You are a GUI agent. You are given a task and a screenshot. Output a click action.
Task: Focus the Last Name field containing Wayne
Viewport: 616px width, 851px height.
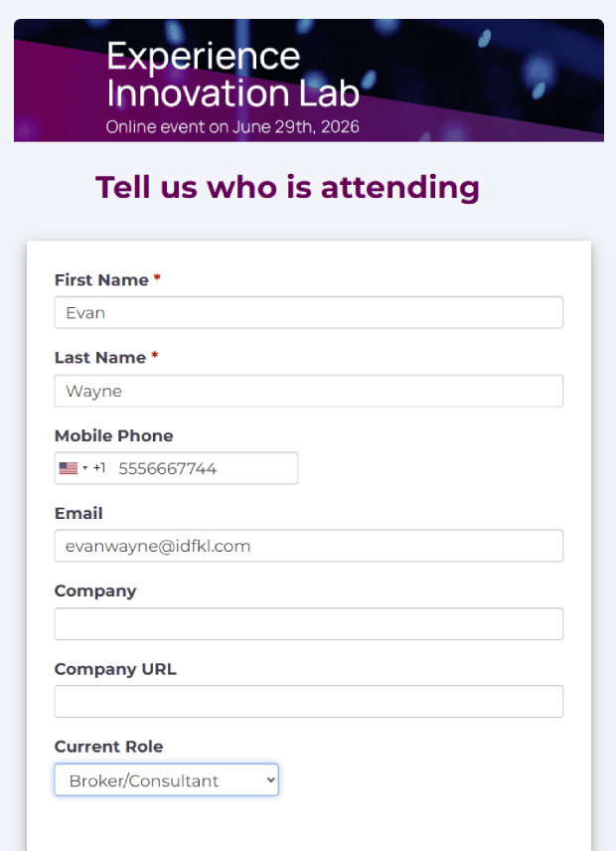[308, 391]
